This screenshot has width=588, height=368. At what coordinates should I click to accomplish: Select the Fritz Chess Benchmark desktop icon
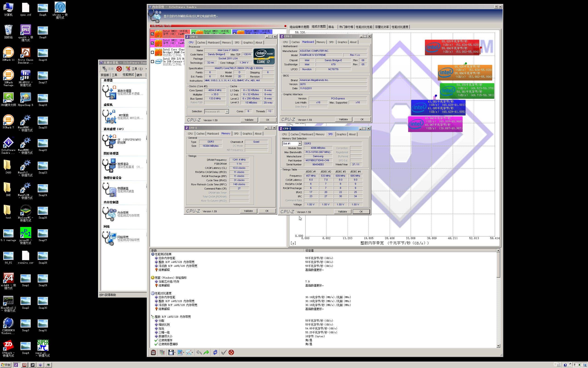tap(25, 55)
